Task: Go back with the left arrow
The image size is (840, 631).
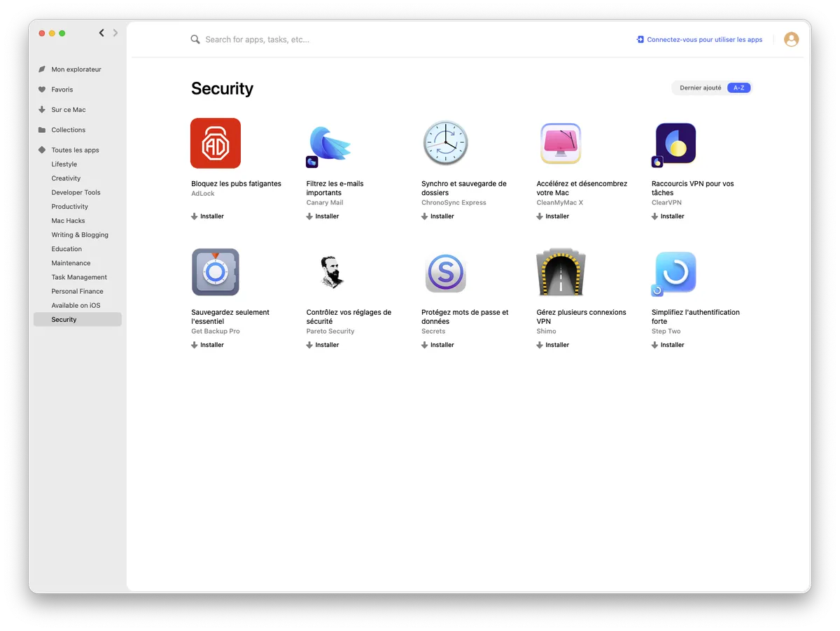Action: (101, 33)
